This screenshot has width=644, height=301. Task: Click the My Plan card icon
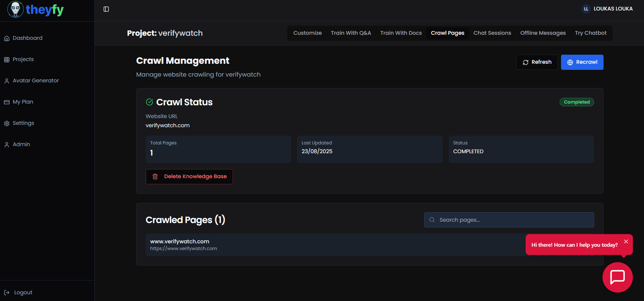point(7,102)
